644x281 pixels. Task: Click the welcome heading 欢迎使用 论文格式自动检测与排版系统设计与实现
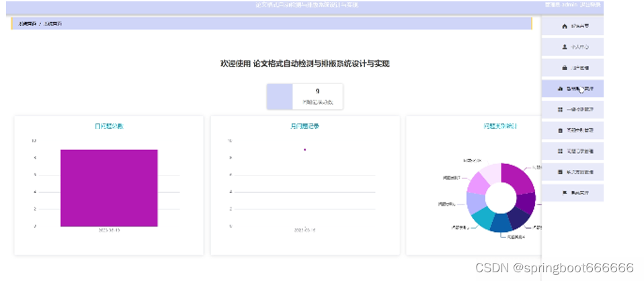(305, 64)
